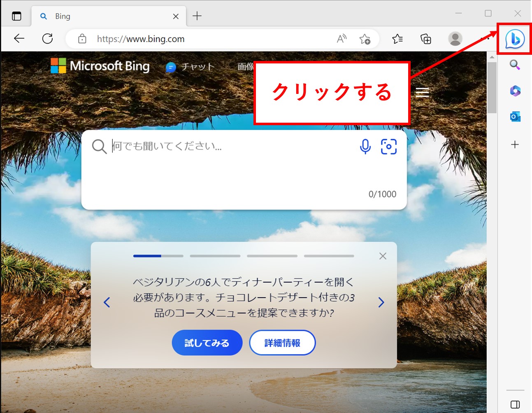Open a new browser tab
The height and width of the screenshot is (413, 532).
tap(197, 16)
